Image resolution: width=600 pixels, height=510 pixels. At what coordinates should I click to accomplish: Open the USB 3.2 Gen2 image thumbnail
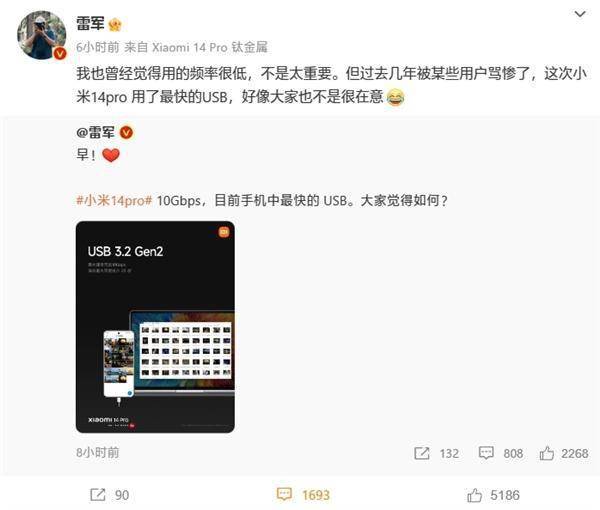(x=155, y=327)
